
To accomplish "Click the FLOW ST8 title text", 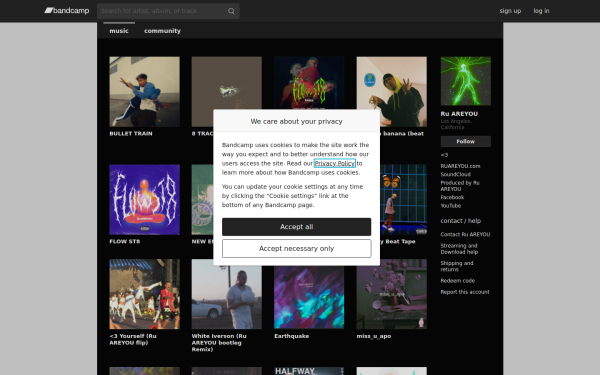I will click(x=125, y=241).
